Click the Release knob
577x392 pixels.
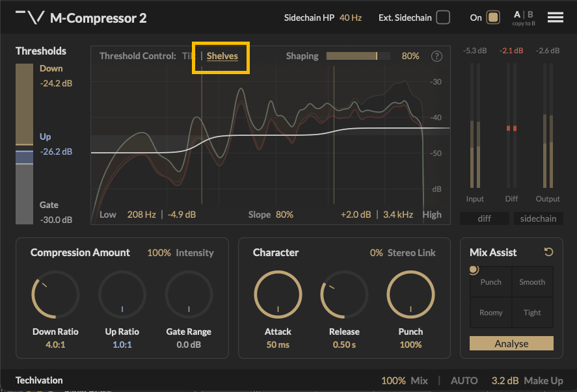click(344, 294)
